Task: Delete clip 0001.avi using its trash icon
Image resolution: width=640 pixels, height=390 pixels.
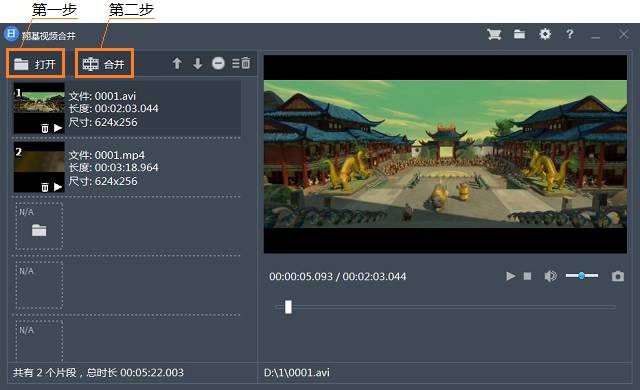Action: pos(45,129)
